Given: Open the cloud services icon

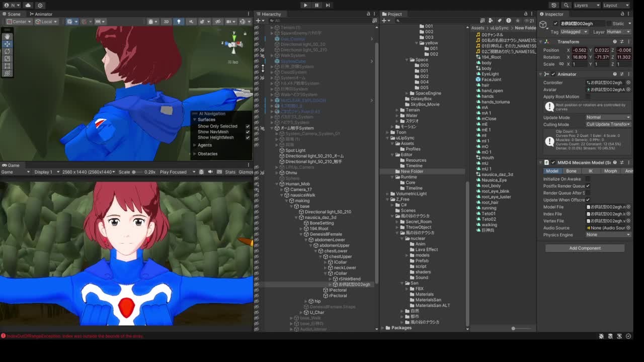Looking at the screenshot, I should (28, 5).
